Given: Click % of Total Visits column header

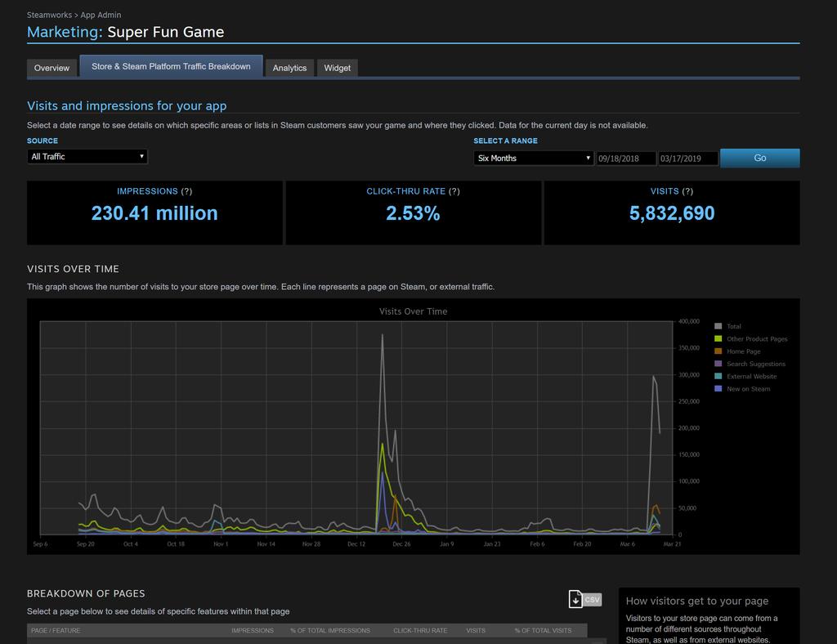Looking at the screenshot, I should (x=543, y=631).
